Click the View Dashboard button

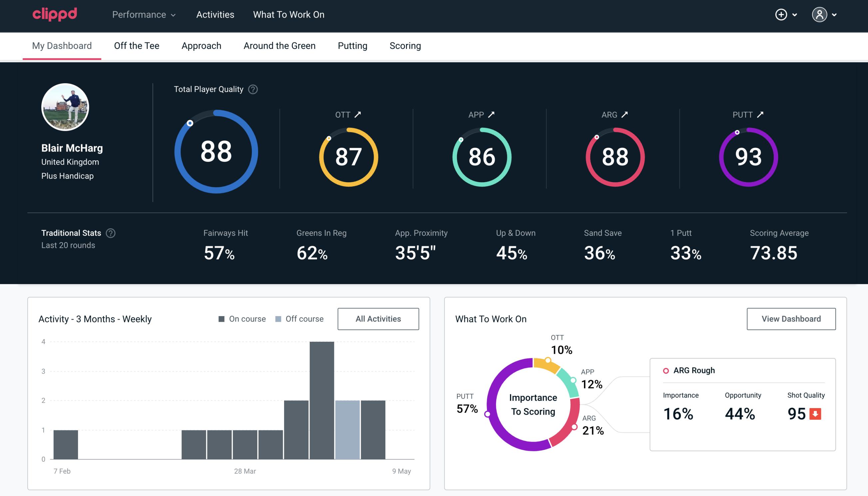[791, 318]
